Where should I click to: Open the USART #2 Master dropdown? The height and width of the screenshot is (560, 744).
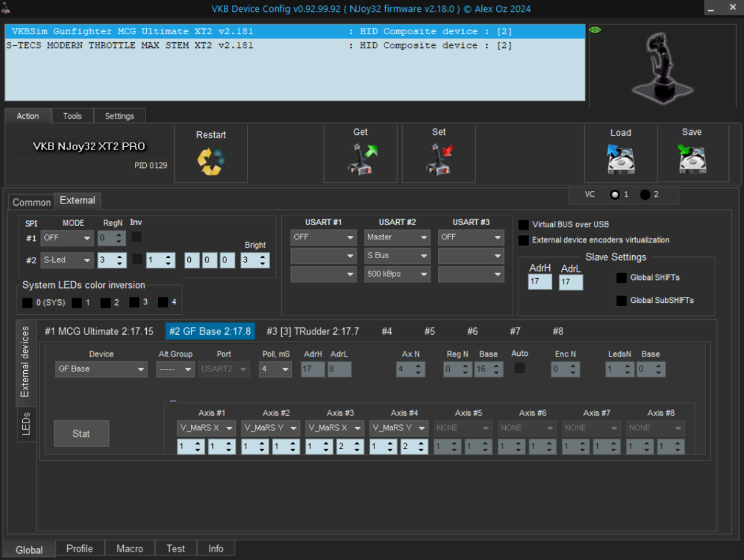click(397, 237)
